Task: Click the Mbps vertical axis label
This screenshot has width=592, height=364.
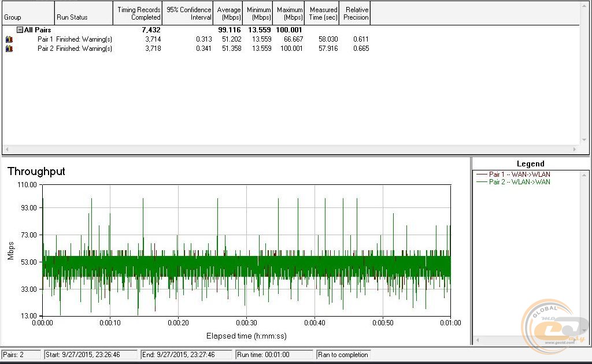Action: click(10, 250)
